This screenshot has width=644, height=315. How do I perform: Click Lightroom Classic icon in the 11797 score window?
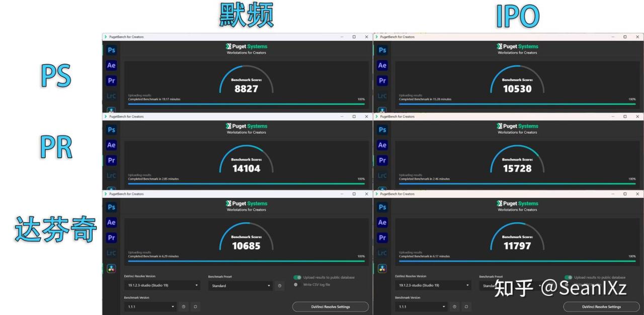pyautogui.click(x=382, y=253)
